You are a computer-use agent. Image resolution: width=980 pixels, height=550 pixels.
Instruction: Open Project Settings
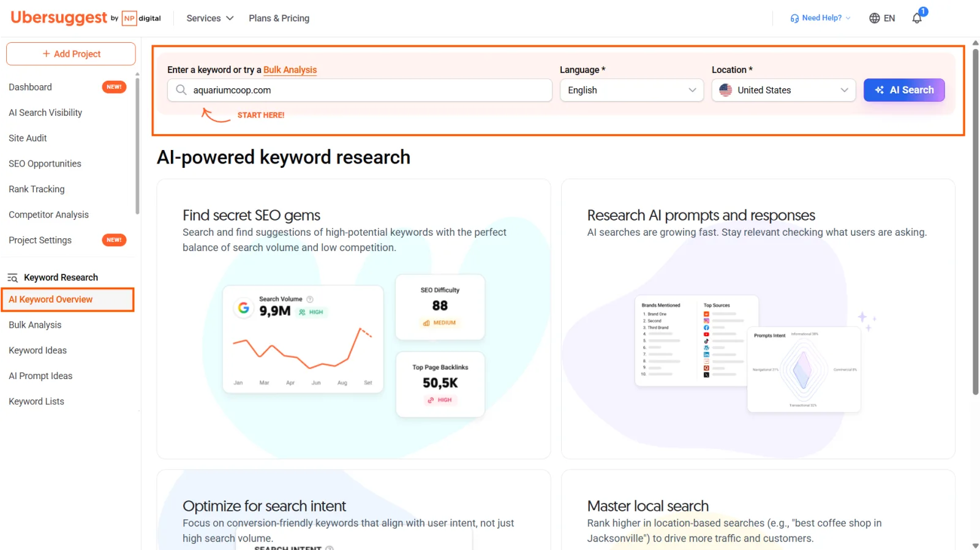point(40,240)
